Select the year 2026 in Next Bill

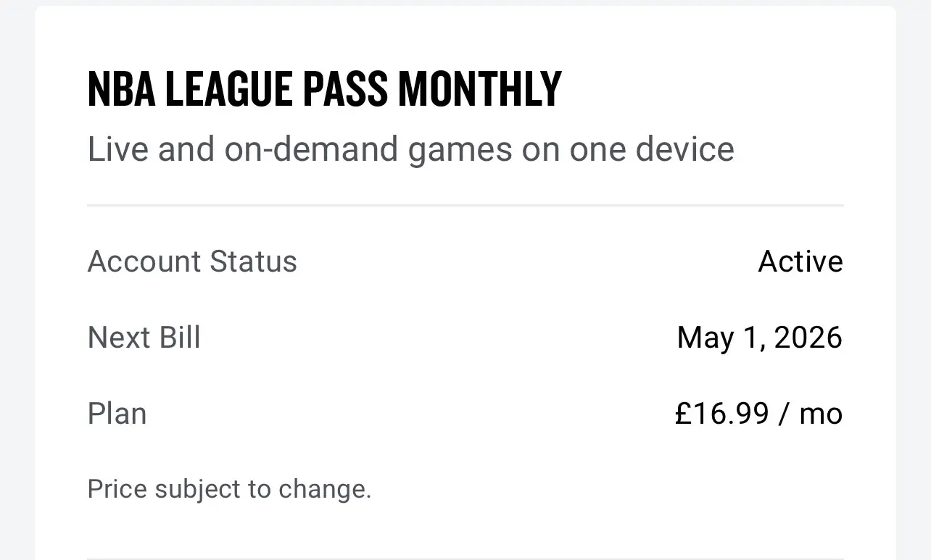pyautogui.click(x=808, y=338)
